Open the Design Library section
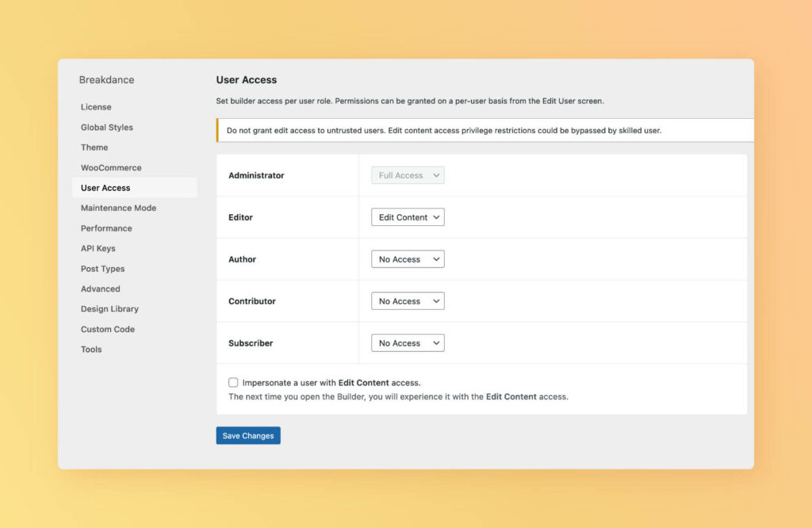 pos(108,308)
